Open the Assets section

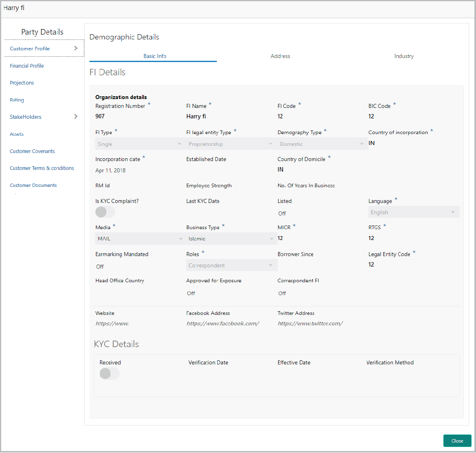pyautogui.click(x=17, y=134)
